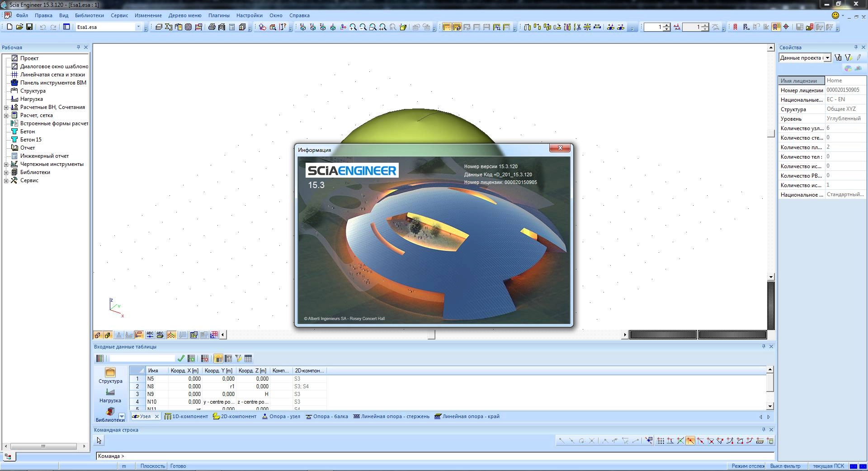This screenshot has height=471, width=868.
Task: Click red structure icon in right toolbar
Action: tap(735, 27)
